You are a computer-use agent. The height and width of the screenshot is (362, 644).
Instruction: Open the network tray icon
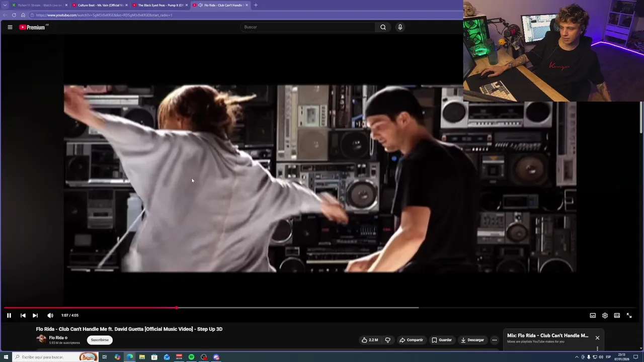(x=595, y=357)
